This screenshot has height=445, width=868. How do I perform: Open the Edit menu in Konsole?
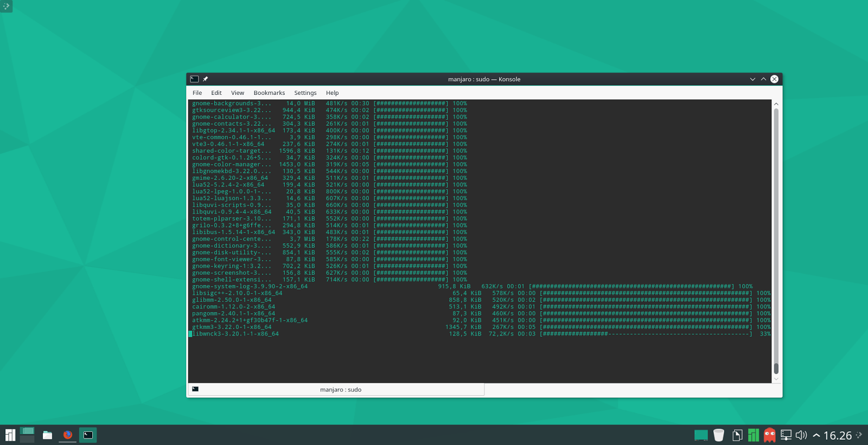(x=216, y=93)
